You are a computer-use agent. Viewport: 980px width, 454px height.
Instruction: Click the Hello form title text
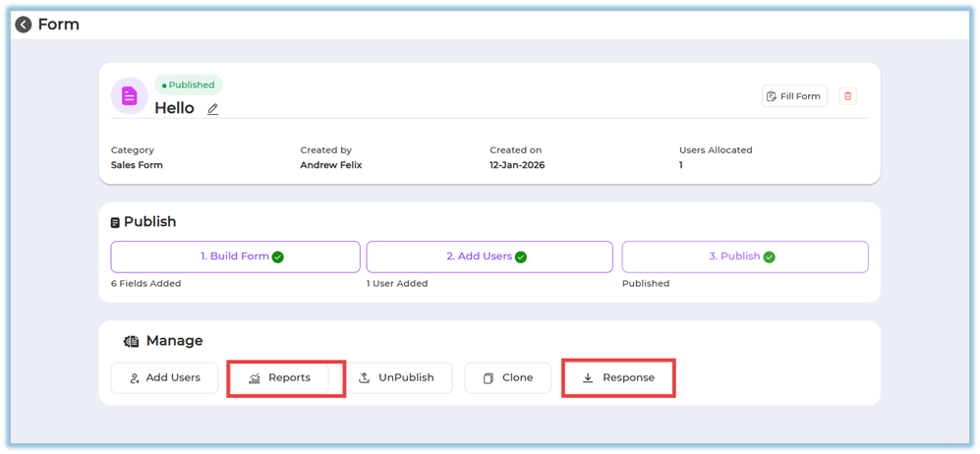174,108
